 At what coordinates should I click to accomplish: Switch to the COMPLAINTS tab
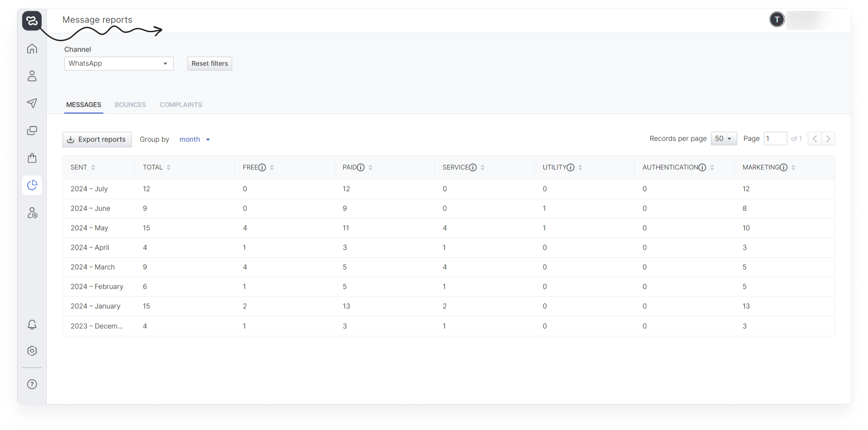click(181, 105)
